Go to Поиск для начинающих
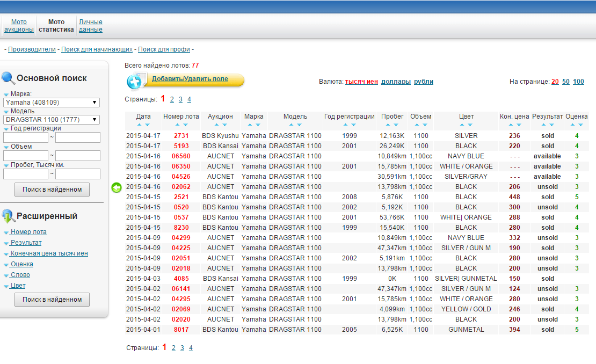Screen dimensions: 596x364 (x=97, y=49)
